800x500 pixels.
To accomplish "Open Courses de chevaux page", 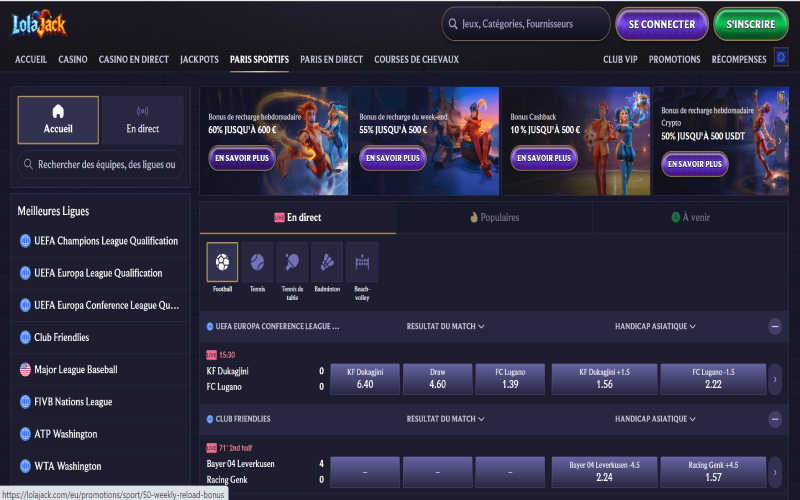I will (416, 59).
